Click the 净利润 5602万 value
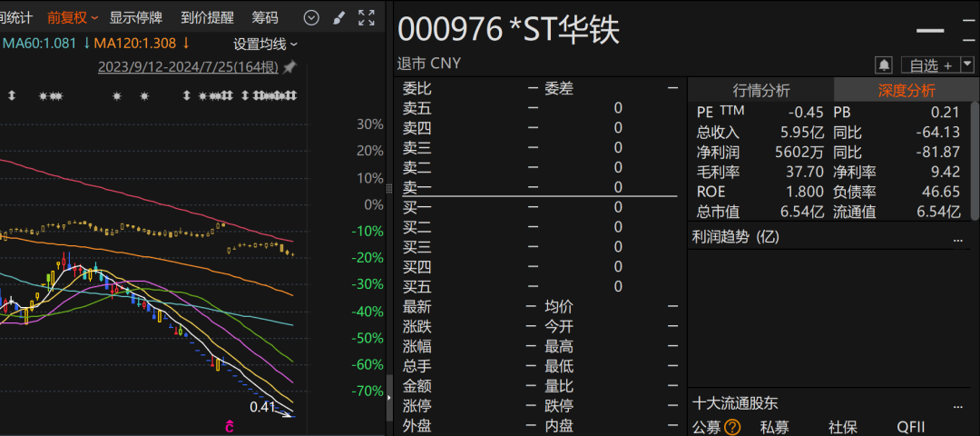 coord(799,152)
